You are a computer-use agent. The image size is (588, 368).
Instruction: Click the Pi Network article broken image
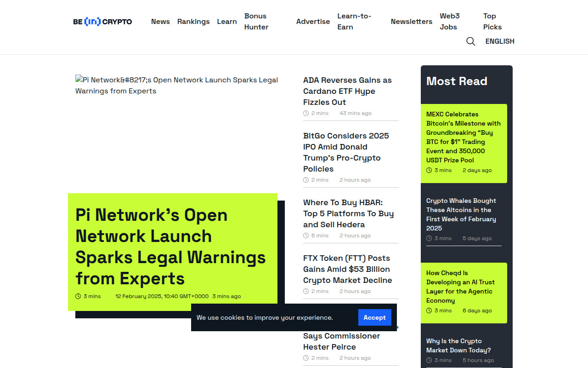coord(177,86)
